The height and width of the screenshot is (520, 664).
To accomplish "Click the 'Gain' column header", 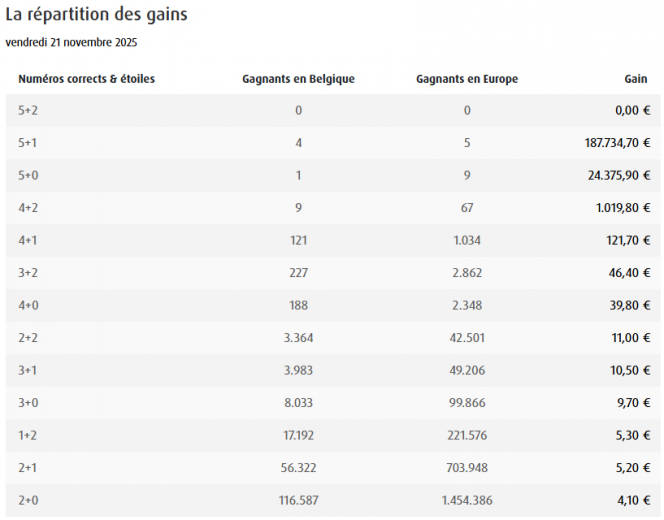I will (x=636, y=79).
